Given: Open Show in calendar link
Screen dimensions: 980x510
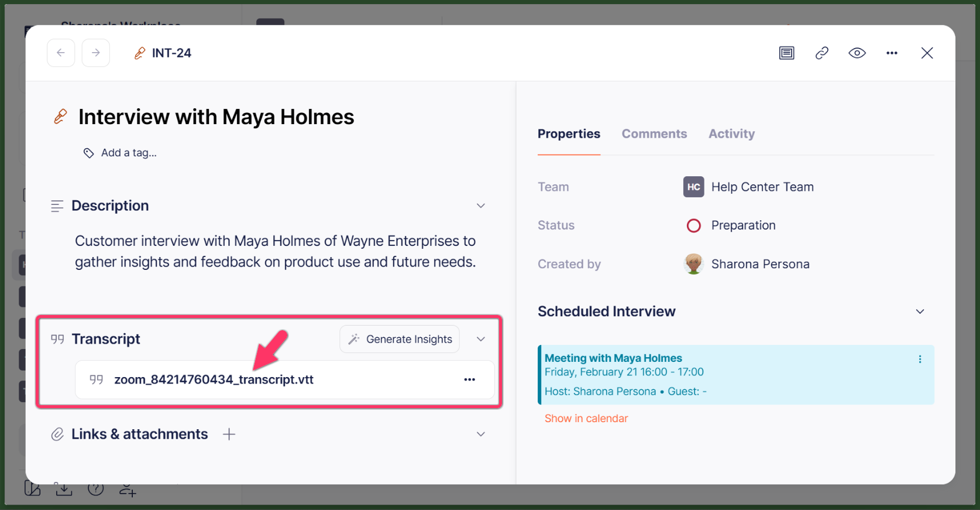Looking at the screenshot, I should tap(586, 418).
